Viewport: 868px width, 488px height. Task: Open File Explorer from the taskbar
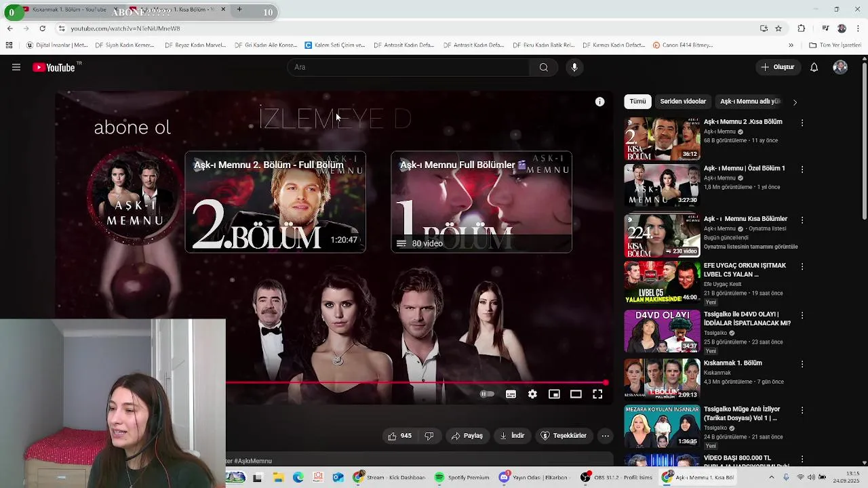coord(278,477)
